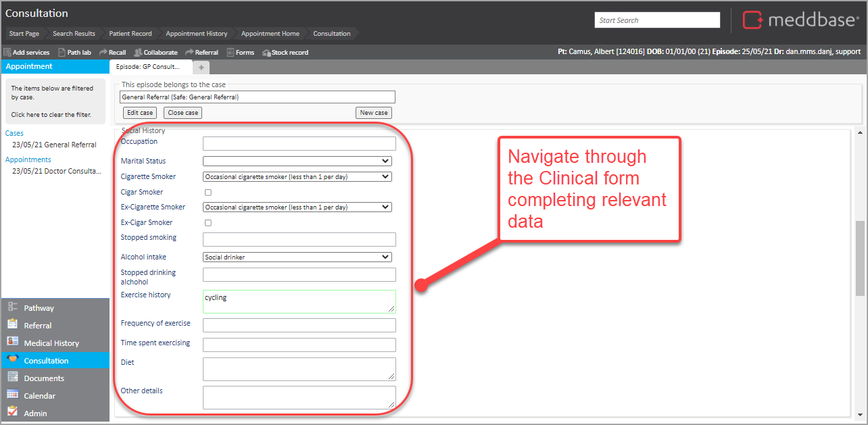Click the Recall arrow icon
This screenshot has width=868, height=425.
(x=103, y=52)
